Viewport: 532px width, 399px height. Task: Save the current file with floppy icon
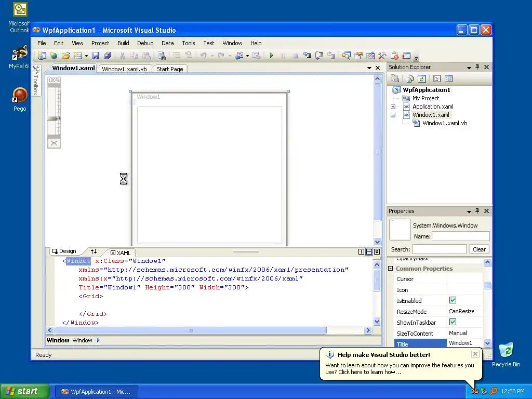(x=96, y=56)
